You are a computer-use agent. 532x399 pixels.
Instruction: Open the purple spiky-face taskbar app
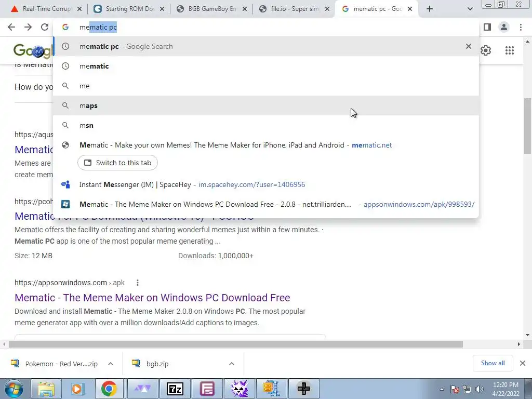(239, 389)
